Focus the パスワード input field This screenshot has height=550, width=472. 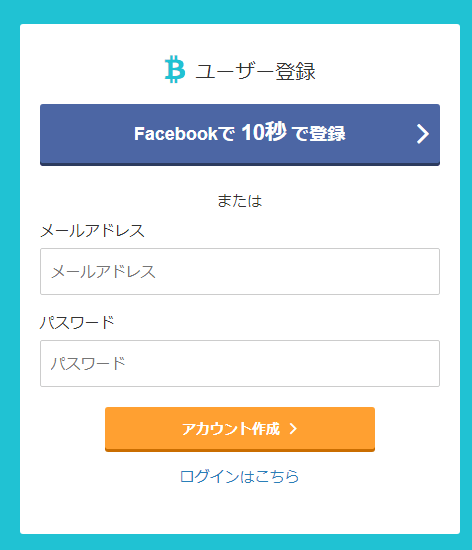pyautogui.click(x=240, y=363)
